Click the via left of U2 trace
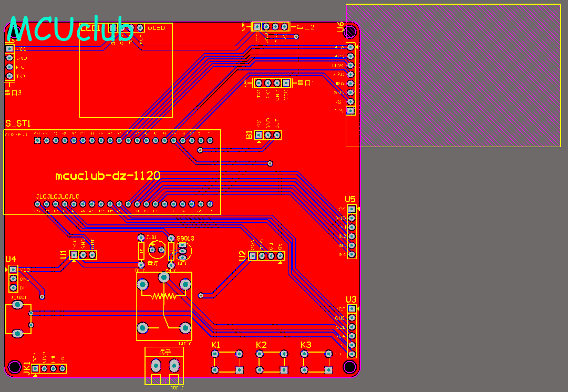The height and width of the screenshot is (392, 568). (201, 295)
